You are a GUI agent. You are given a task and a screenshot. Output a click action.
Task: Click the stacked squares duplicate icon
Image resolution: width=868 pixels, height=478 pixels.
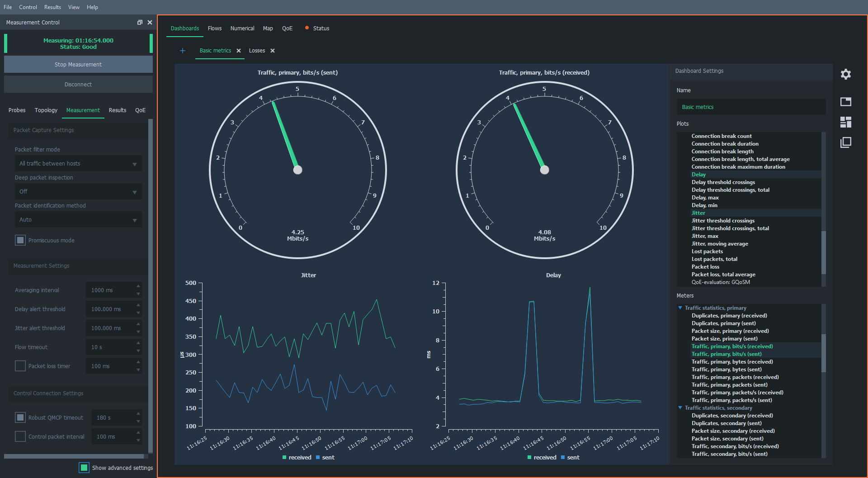click(845, 143)
